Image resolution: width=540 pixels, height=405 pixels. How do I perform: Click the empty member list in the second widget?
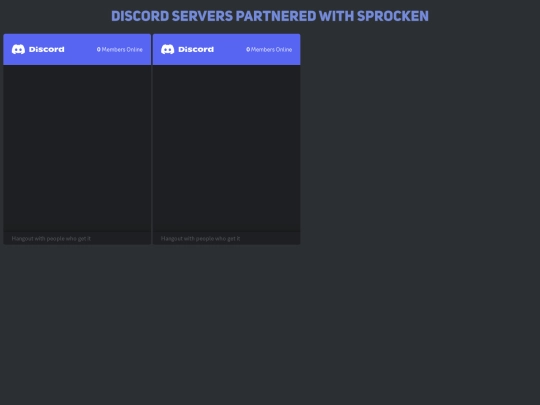click(227, 148)
